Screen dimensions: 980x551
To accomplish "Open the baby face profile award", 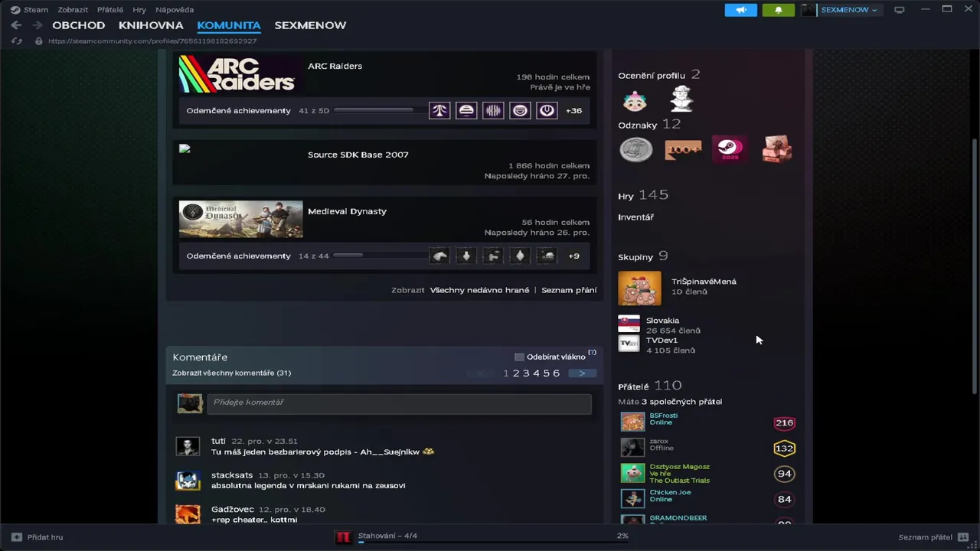I will tap(635, 99).
